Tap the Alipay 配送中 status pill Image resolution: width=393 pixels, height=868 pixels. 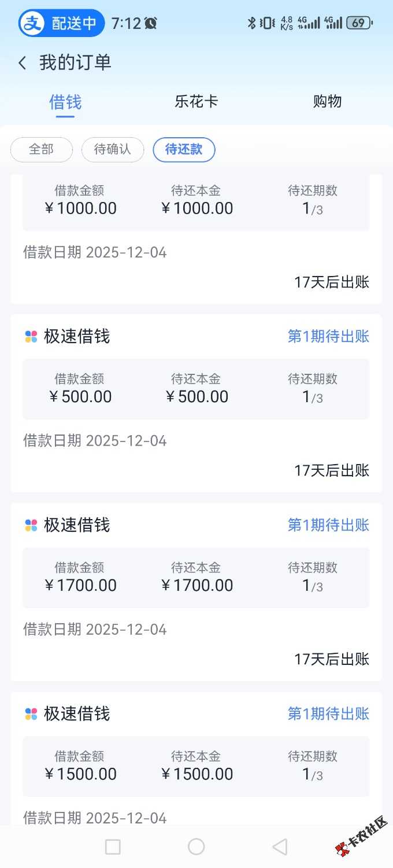[62, 23]
